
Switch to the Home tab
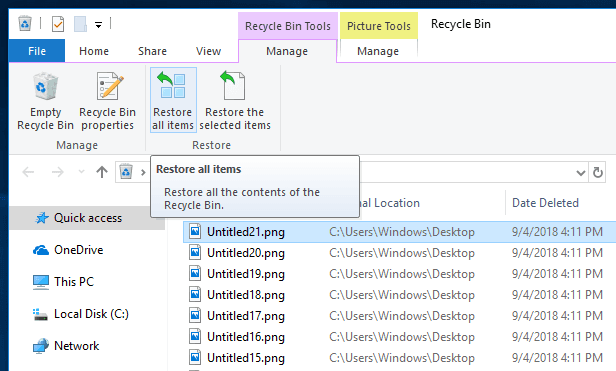(x=94, y=51)
